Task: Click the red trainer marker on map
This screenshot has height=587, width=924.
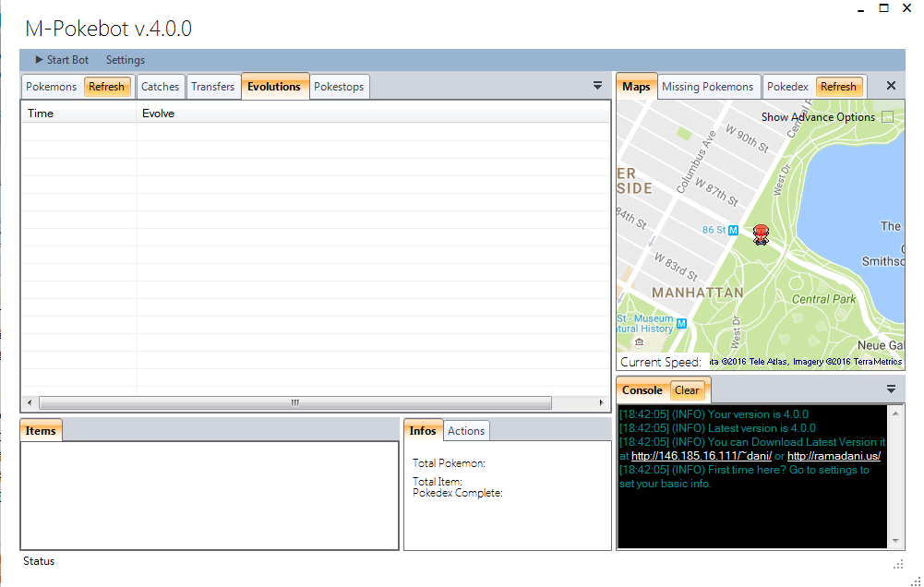Action: coord(761,234)
